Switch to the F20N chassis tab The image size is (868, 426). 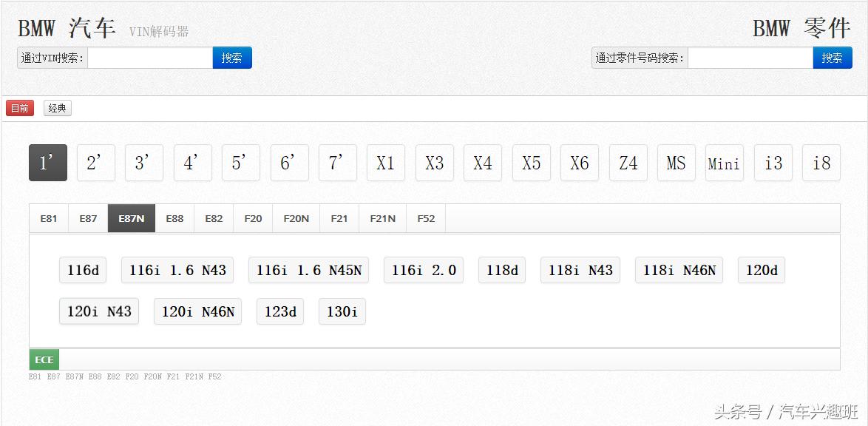click(296, 218)
